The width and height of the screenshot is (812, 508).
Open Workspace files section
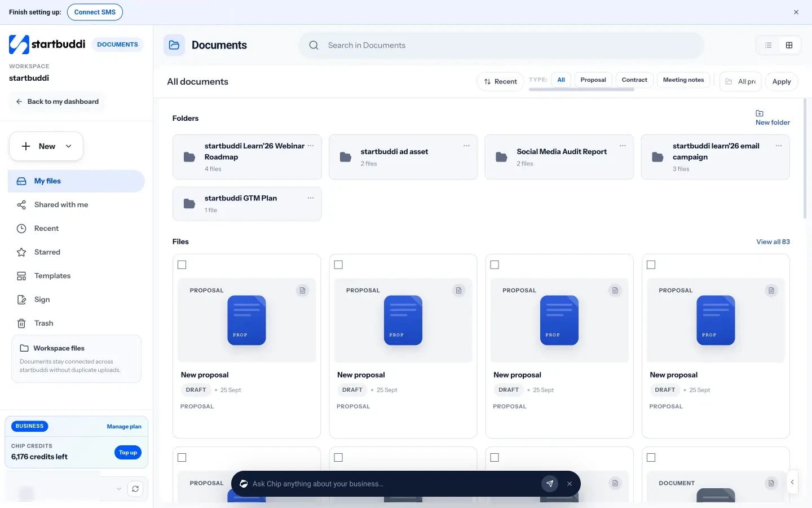point(76,359)
